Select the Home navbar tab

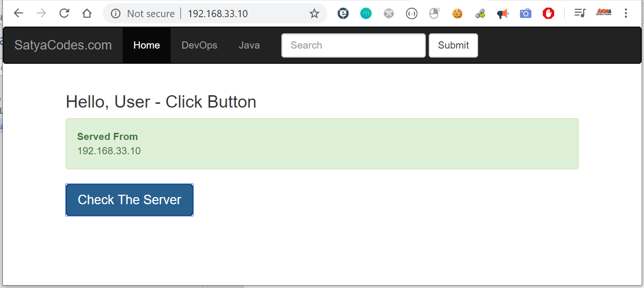pyautogui.click(x=146, y=45)
